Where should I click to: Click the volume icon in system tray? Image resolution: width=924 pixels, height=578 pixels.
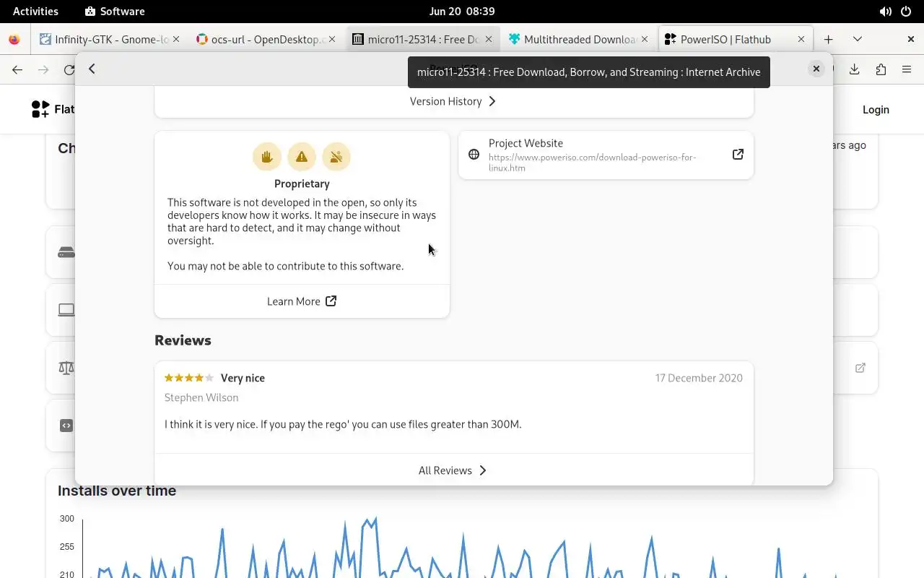coord(885,12)
